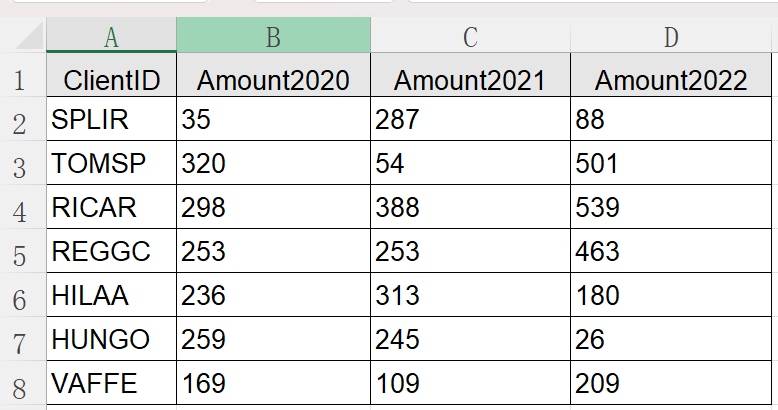Click the ClientID header cell
The height and width of the screenshot is (410, 778).
tap(111, 81)
